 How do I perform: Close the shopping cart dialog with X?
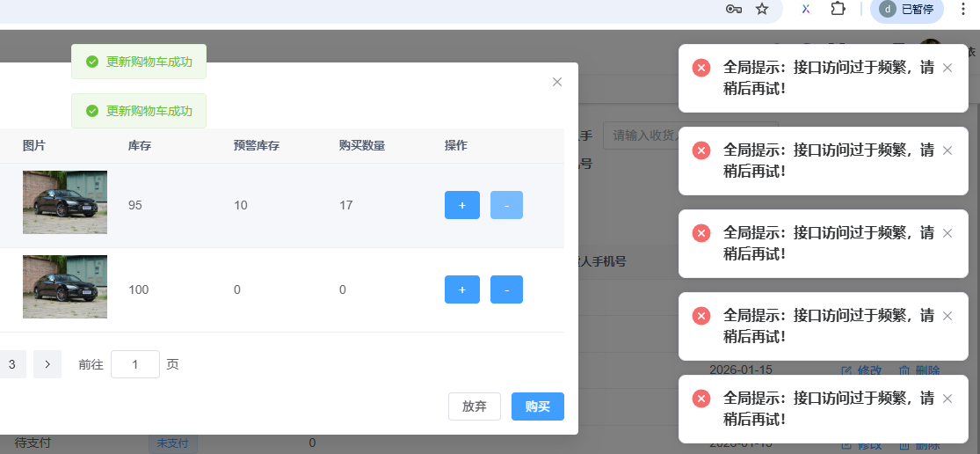pos(556,82)
